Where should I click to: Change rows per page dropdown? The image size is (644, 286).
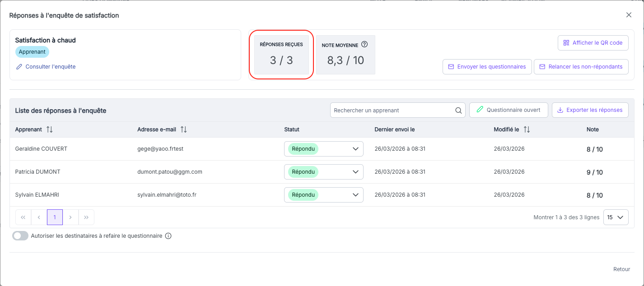pyautogui.click(x=616, y=217)
